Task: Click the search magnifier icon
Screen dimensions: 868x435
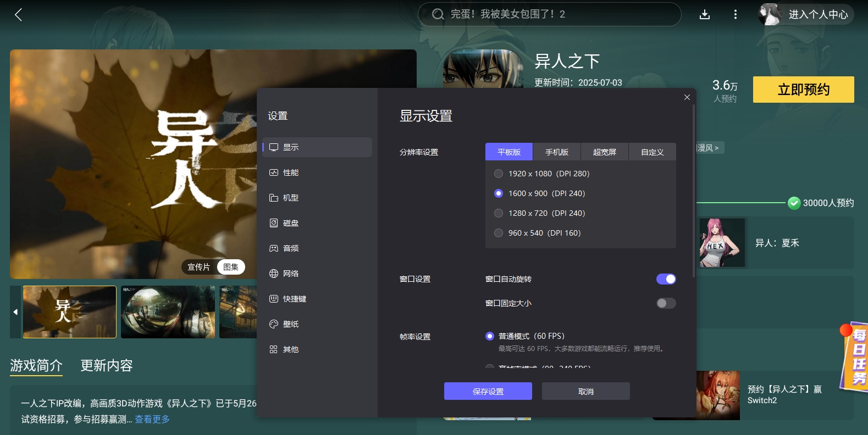Action: 438,14
